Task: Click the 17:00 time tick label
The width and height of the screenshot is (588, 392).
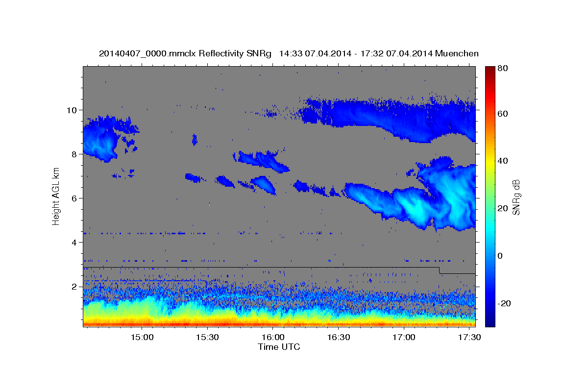Action: [404, 337]
